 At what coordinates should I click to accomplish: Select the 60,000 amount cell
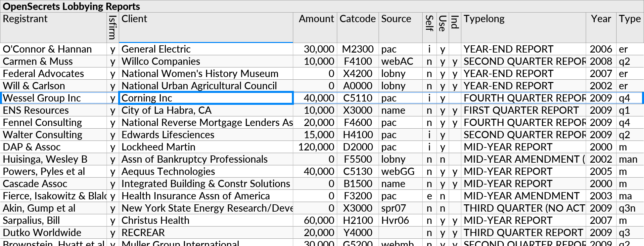pyautogui.click(x=315, y=220)
